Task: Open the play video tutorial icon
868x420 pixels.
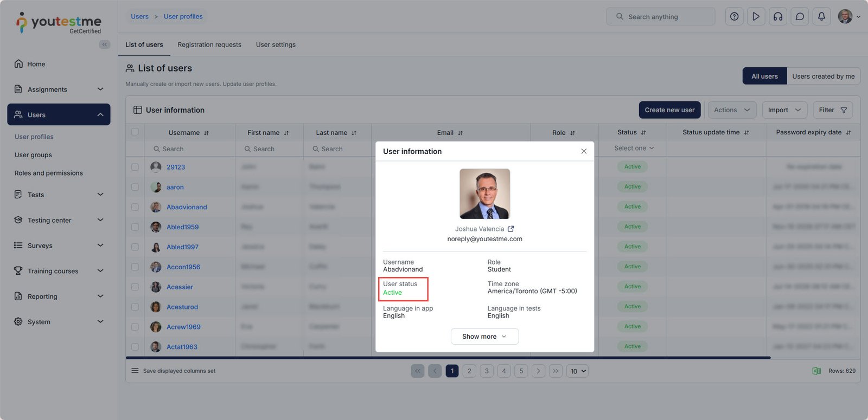Action: coord(756,17)
